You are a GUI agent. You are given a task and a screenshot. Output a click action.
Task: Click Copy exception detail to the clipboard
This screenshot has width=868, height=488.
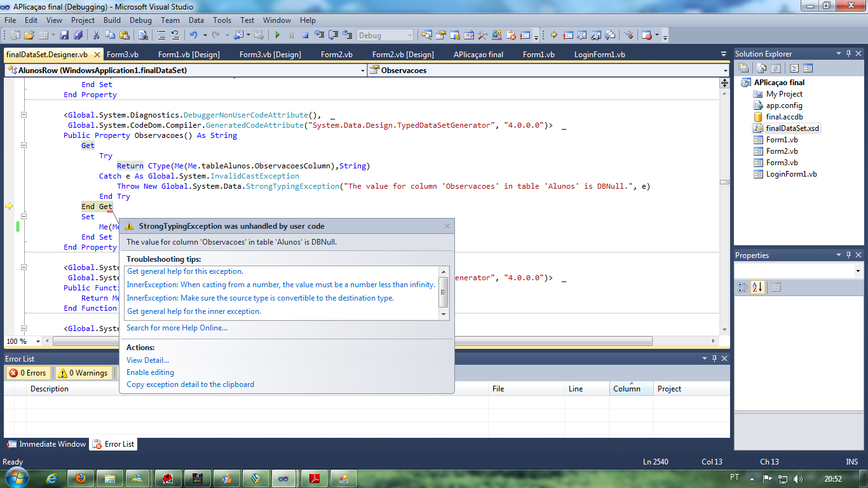pos(190,384)
